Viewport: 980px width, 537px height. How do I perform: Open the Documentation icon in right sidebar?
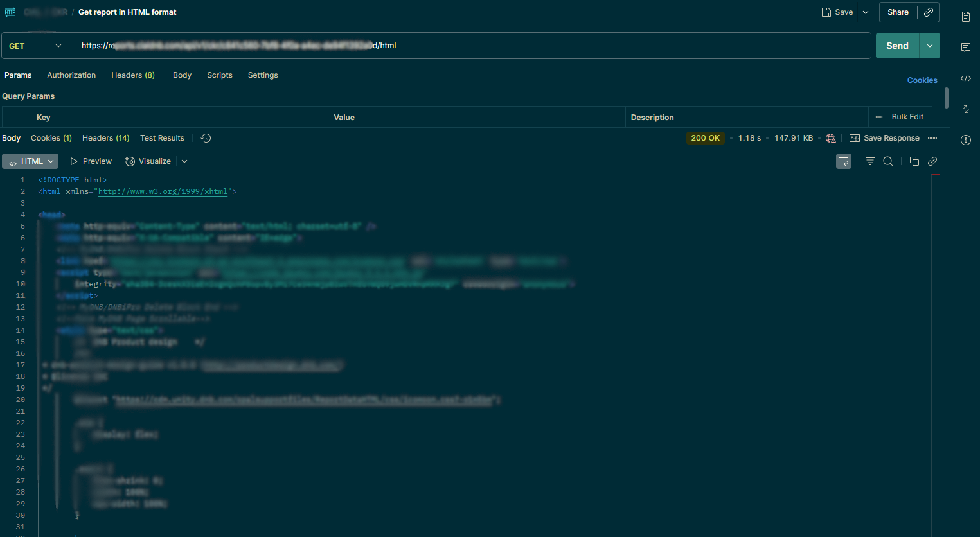(966, 17)
